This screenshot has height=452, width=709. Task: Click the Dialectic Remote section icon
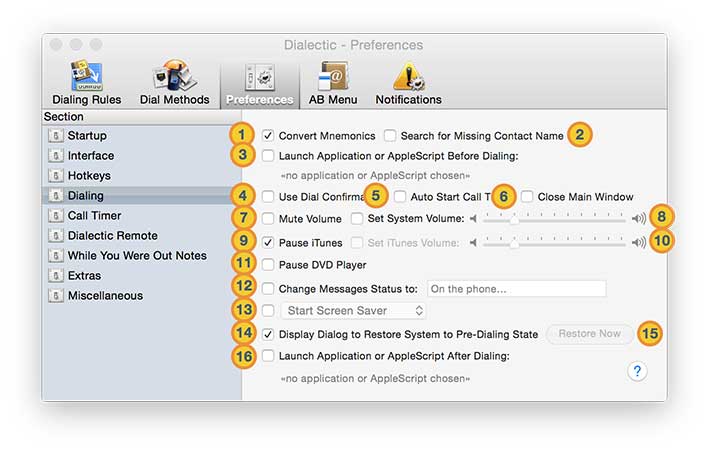click(56, 235)
